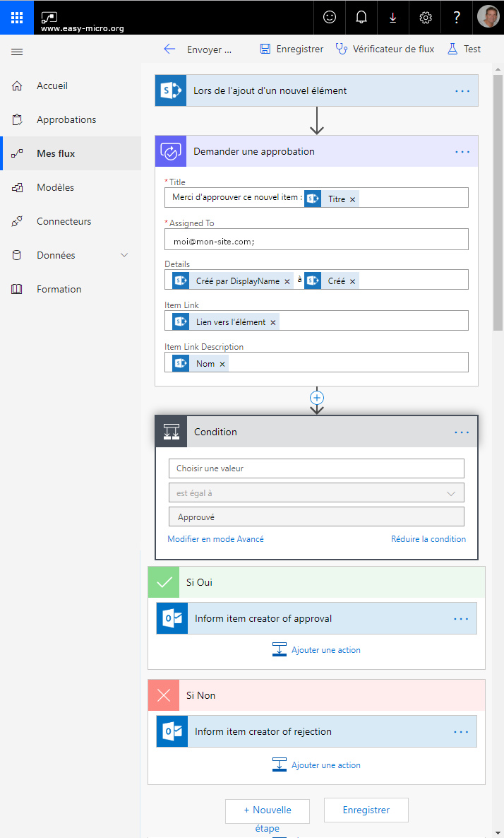This screenshot has height=838, width=504.
Task: Open options of Demander une approbation
Action: point(462,152)
